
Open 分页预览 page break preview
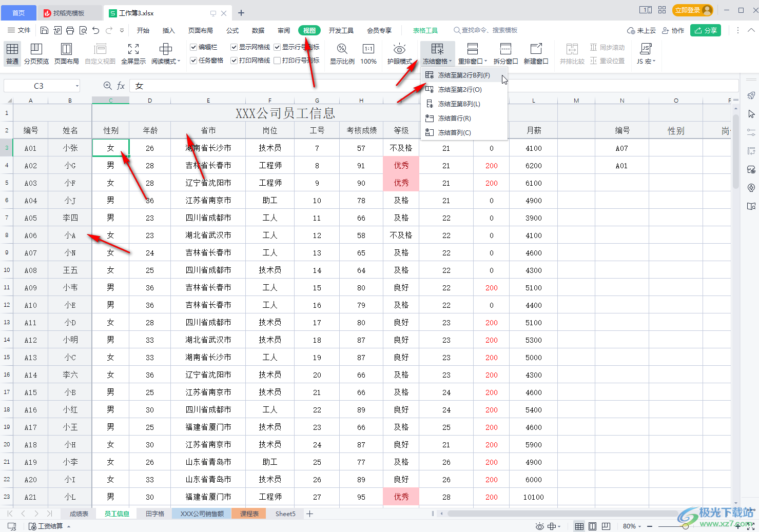coord(36,54)
